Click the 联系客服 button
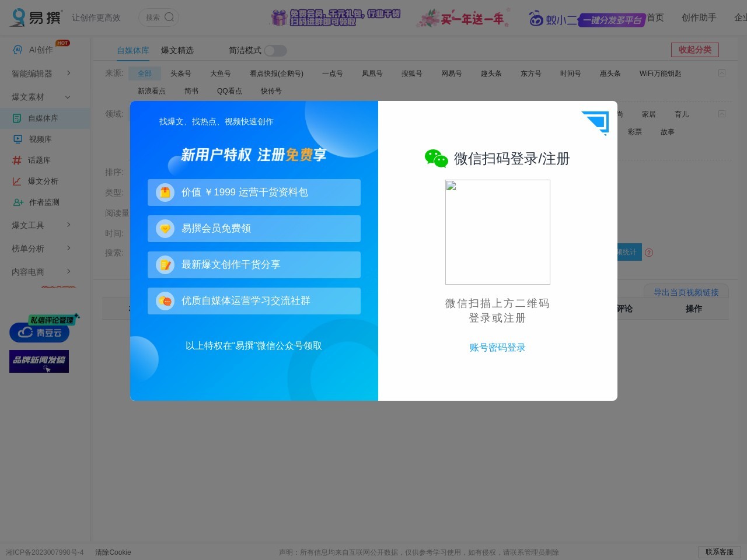Viewport: 747px width, 560px height. pos(719,552)
